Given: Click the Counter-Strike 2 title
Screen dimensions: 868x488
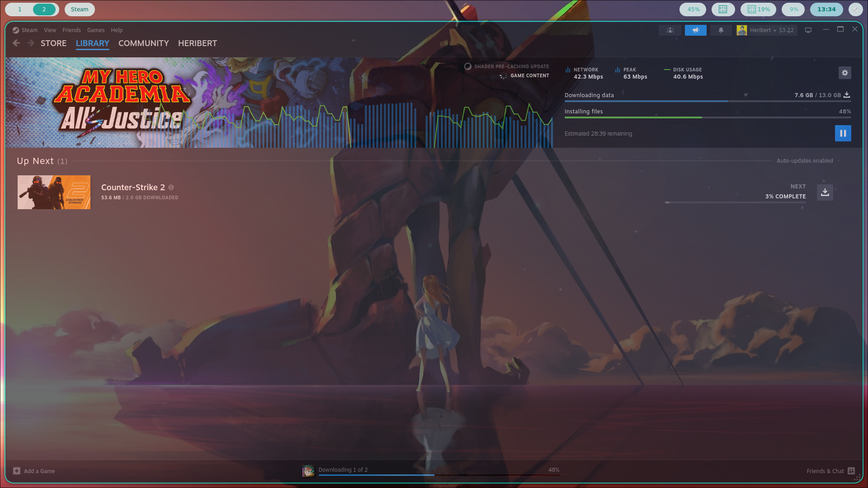Looking at the screenshot, I should 133,187.
